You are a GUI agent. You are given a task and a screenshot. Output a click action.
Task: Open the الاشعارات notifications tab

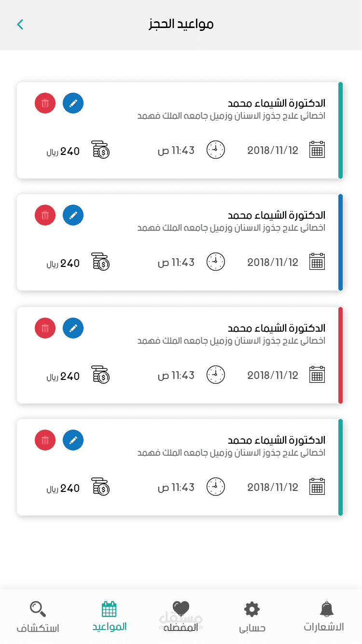pos(324,617)
